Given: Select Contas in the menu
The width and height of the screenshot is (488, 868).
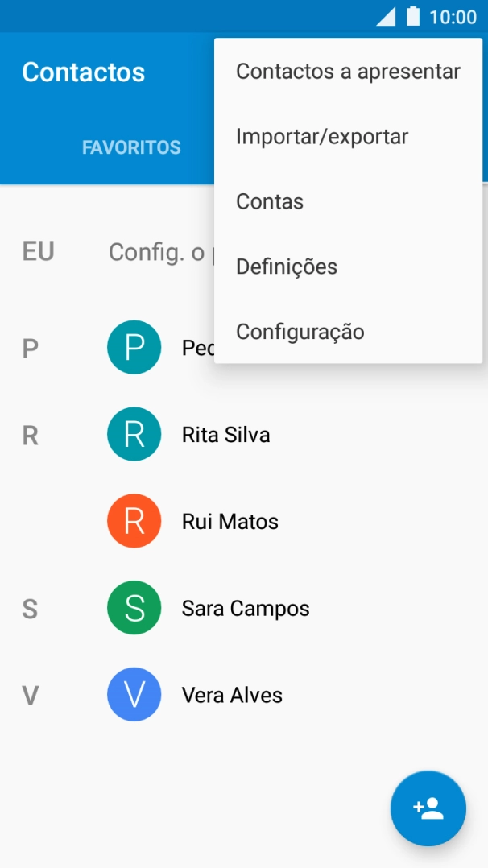Looking at the screenshot, I should click(x=269, y=201).
